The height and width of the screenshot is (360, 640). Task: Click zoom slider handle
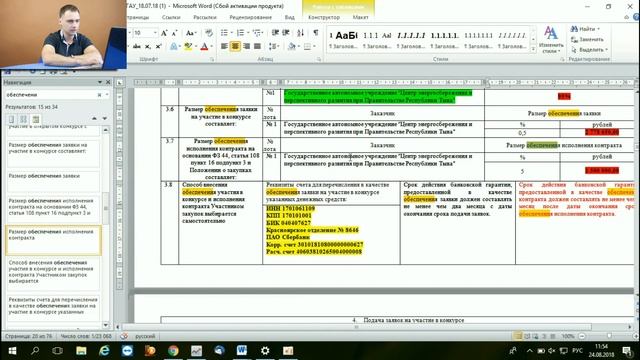point(609,336)
